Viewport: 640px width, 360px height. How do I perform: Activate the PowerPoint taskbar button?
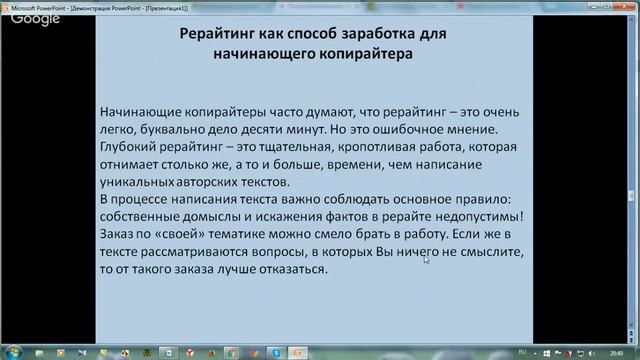point(298,353)
